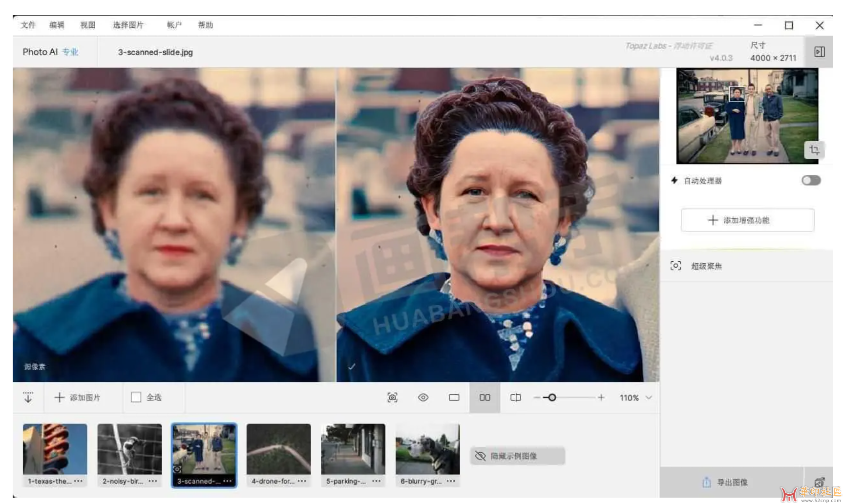Open the 文件 (File) menu
Image resolution: width=843 pixels, height=504 pixels.
[x=28, y=25]
